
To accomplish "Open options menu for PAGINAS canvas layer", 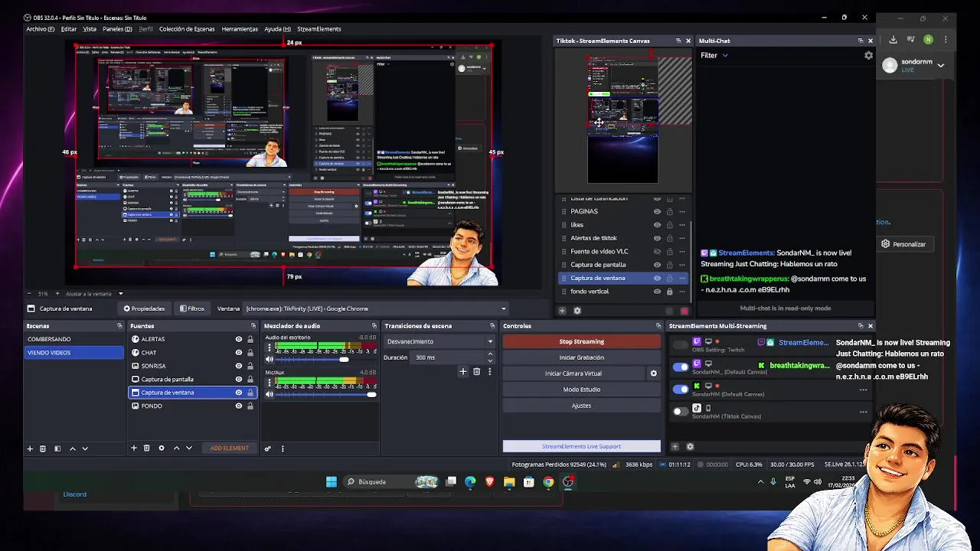I will tap(681, 211).
